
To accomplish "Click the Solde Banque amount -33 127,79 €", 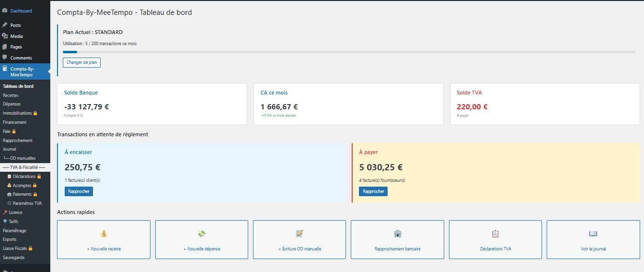I will click(x=86, y=107).
